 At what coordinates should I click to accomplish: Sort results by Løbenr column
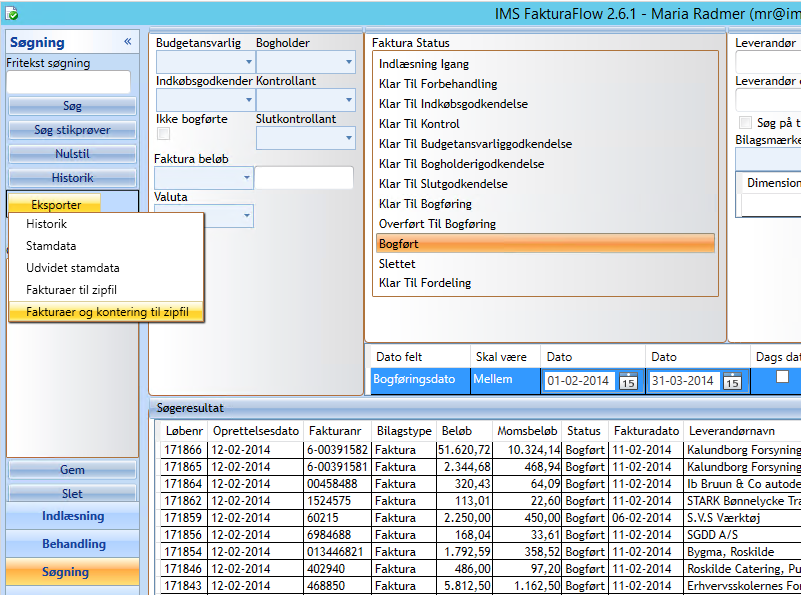184,431
